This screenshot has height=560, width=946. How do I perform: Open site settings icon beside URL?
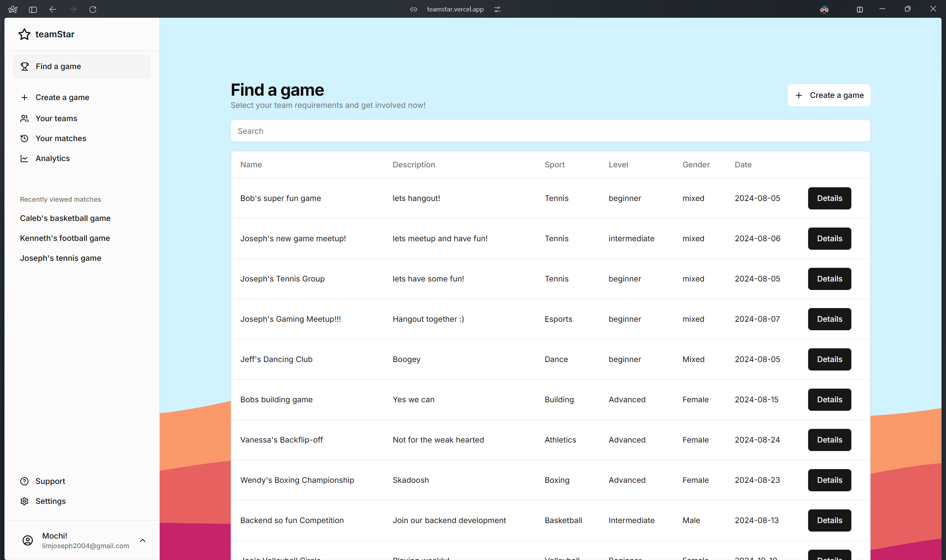(497, 10)
